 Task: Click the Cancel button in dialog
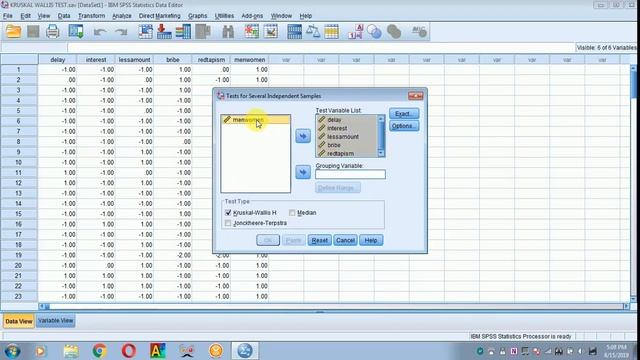(345, 240)
